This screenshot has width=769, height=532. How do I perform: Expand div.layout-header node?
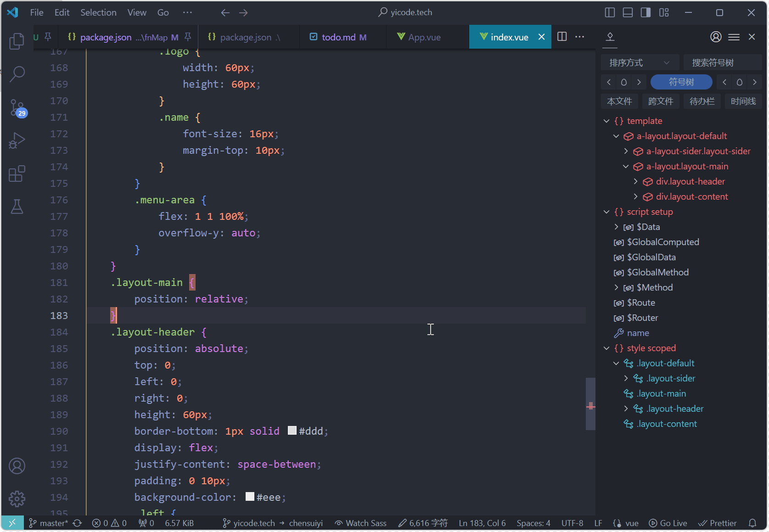point(635,182)
